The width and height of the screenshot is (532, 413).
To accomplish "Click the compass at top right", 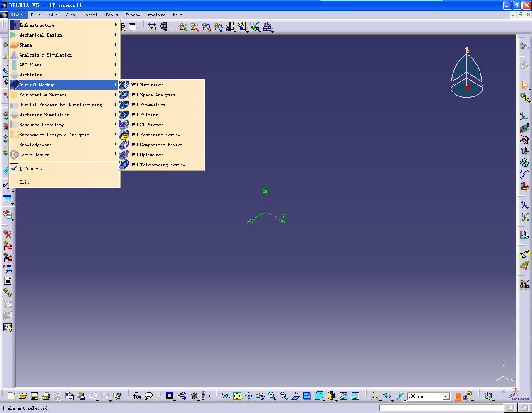I will 467,73.
